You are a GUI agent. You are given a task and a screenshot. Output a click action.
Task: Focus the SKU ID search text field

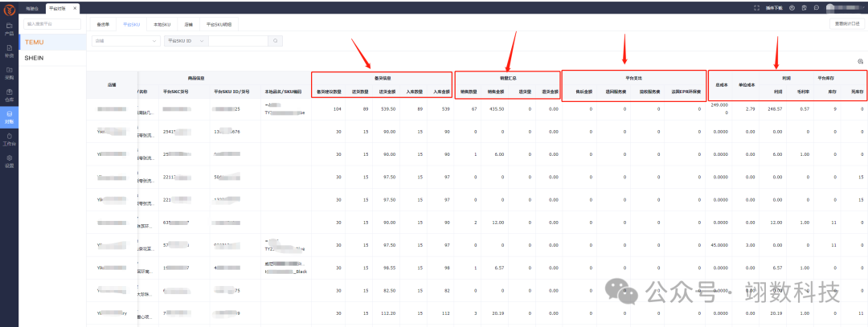coord(238,41)
